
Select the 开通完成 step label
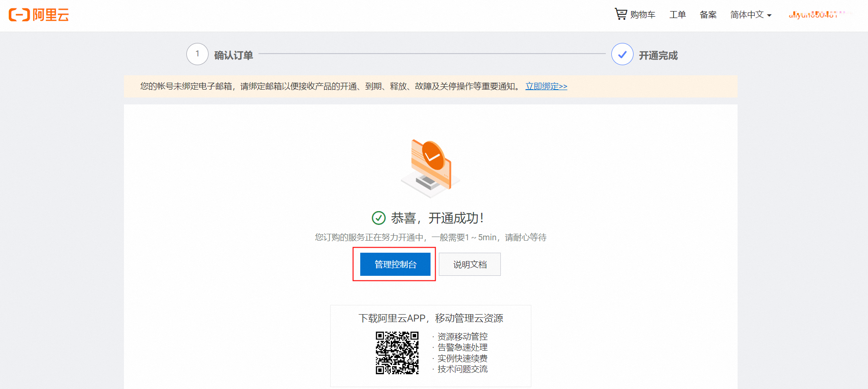pos(658,55)
